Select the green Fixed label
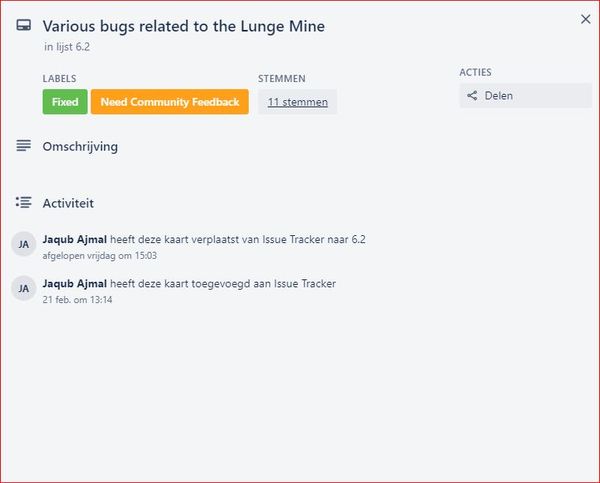The height and width of the screenshot is (483, 600). 65,102
